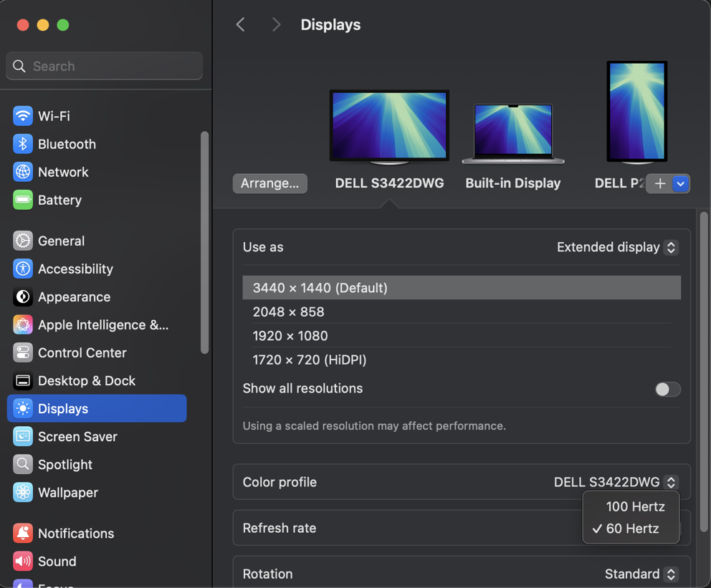Open Wallpaper settings
This screenshot has height=588, width=711.
69,493
